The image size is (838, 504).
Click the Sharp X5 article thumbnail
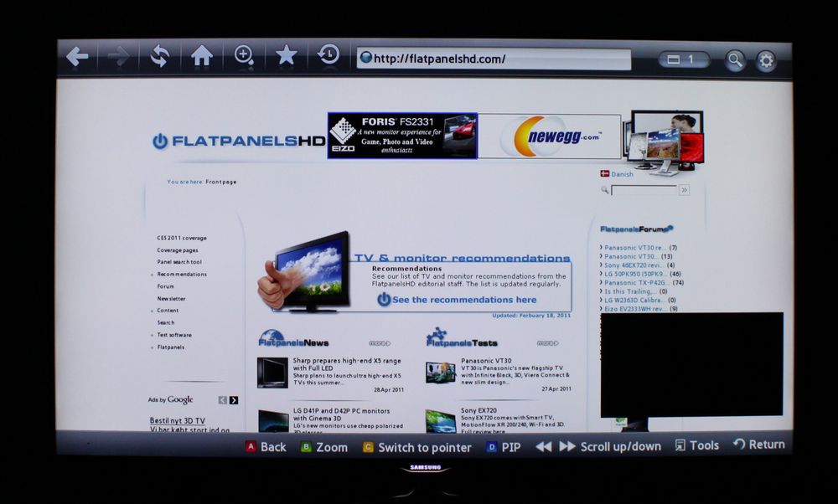(x=272, y=372)
